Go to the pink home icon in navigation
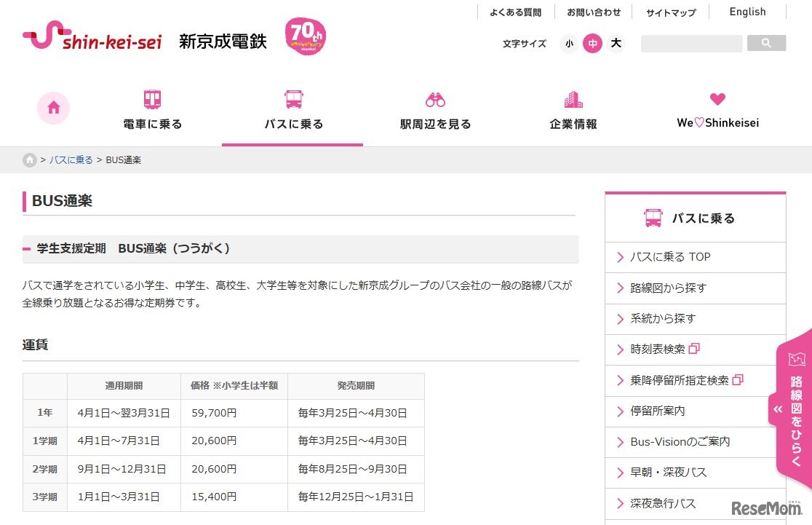The width and height of the screenshot is (812, 525). [53, 108]
